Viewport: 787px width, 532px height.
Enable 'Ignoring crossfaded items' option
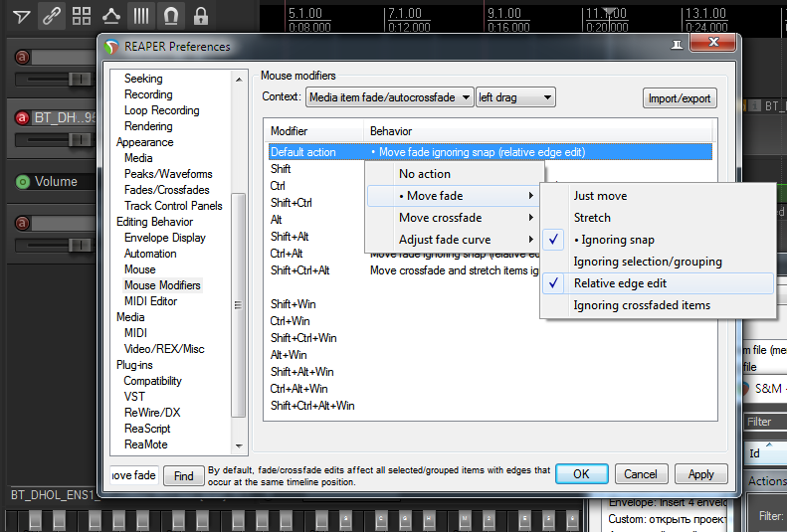658,305
